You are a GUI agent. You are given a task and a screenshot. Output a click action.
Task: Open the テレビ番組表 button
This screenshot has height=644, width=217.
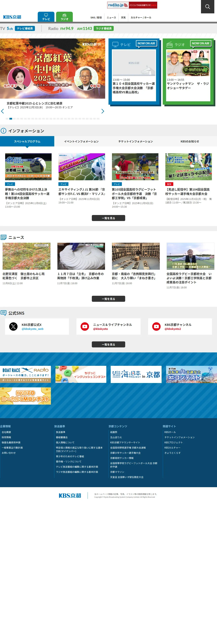point(25,28)
